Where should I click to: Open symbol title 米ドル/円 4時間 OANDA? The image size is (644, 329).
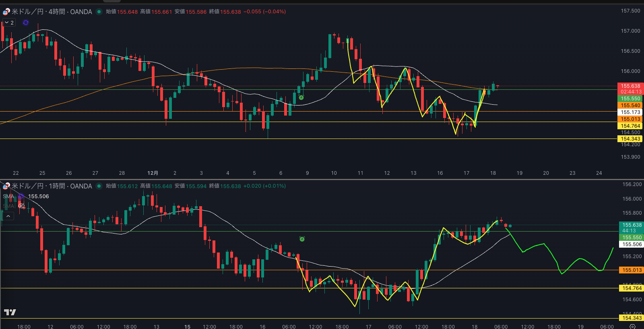[x=52, y=12]
